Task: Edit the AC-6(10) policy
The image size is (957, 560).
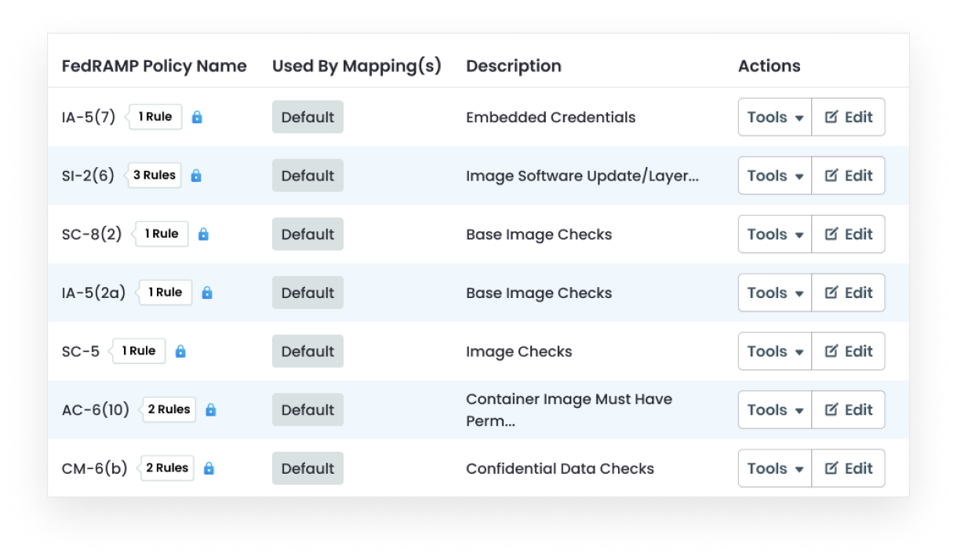Action: (849, 409)
